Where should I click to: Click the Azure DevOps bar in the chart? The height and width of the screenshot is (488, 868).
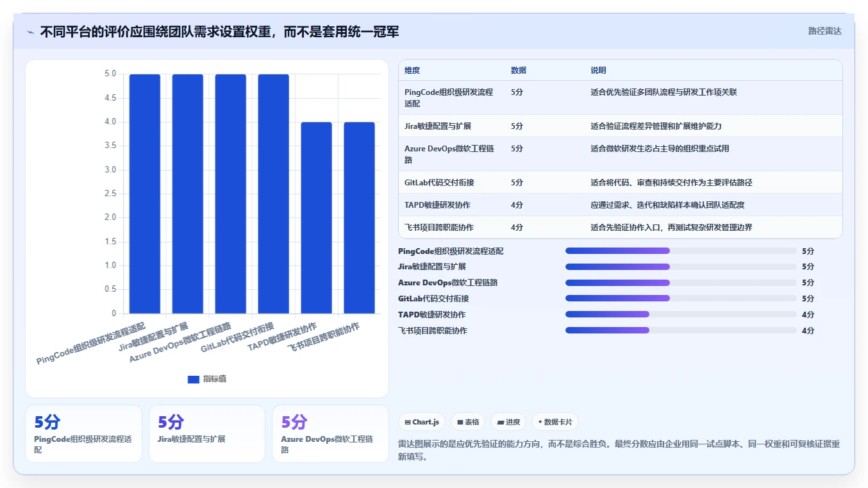coord(231,194)
